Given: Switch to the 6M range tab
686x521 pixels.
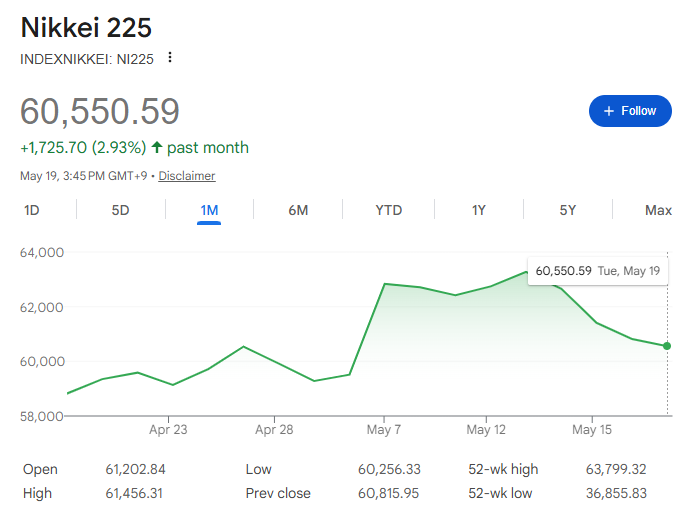Looking at the screenshot, I should tap(298, 210).
